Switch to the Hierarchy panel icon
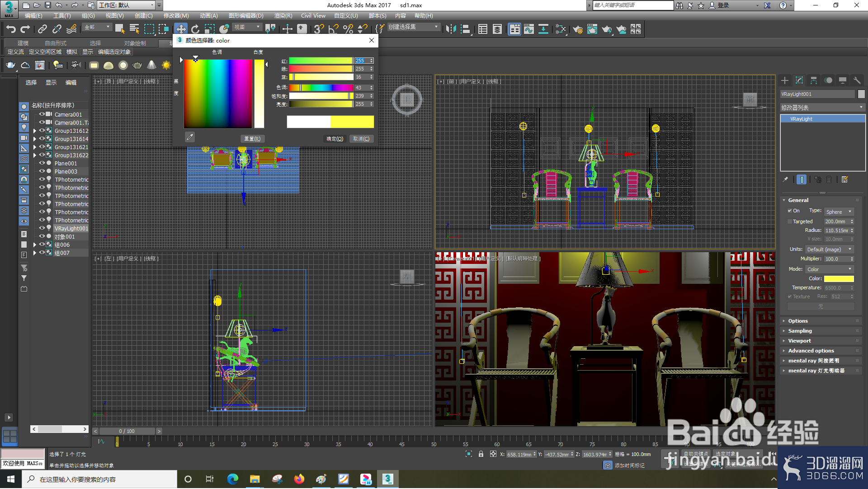Screen dimensions: 868x489 click(814, 80)
